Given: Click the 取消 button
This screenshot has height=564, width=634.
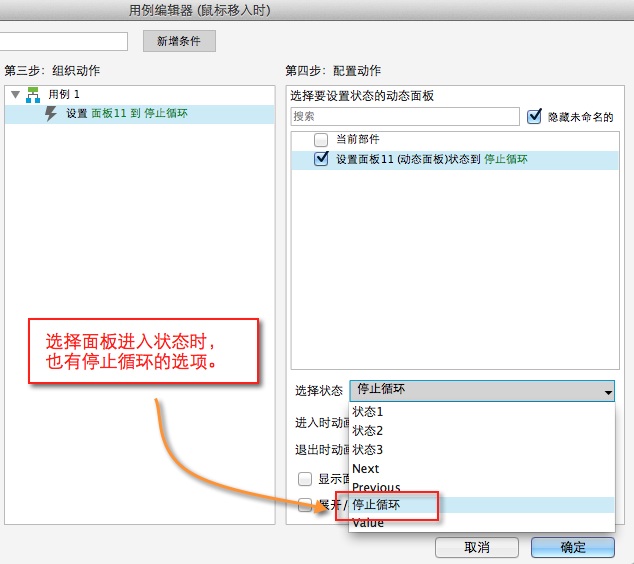Looking at the screenshot, I should point(476,548).
